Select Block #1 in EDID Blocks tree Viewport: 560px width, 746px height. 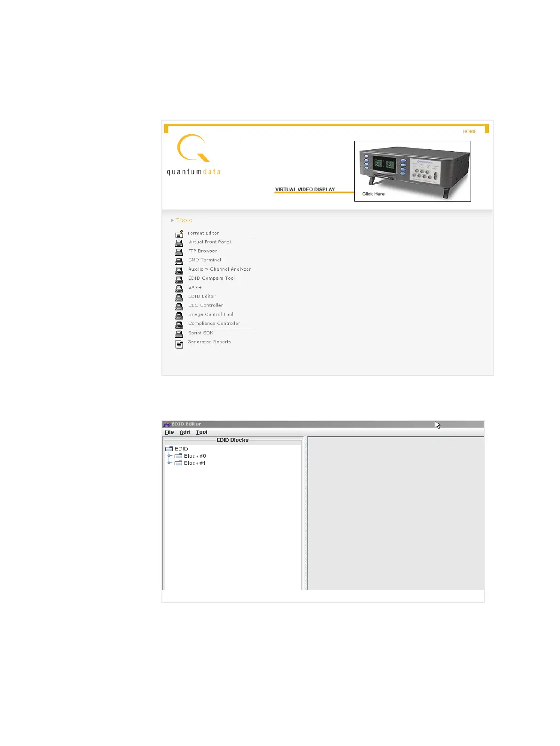(195, 463)
